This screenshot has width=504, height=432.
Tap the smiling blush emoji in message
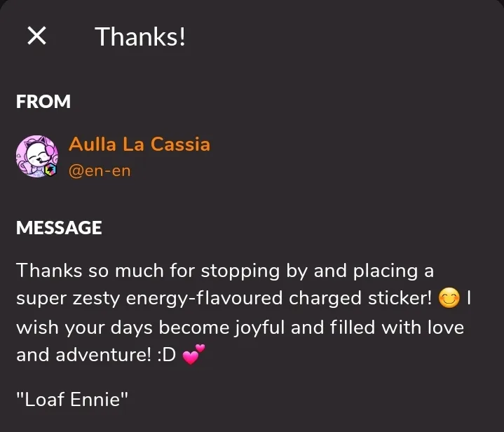449,298
